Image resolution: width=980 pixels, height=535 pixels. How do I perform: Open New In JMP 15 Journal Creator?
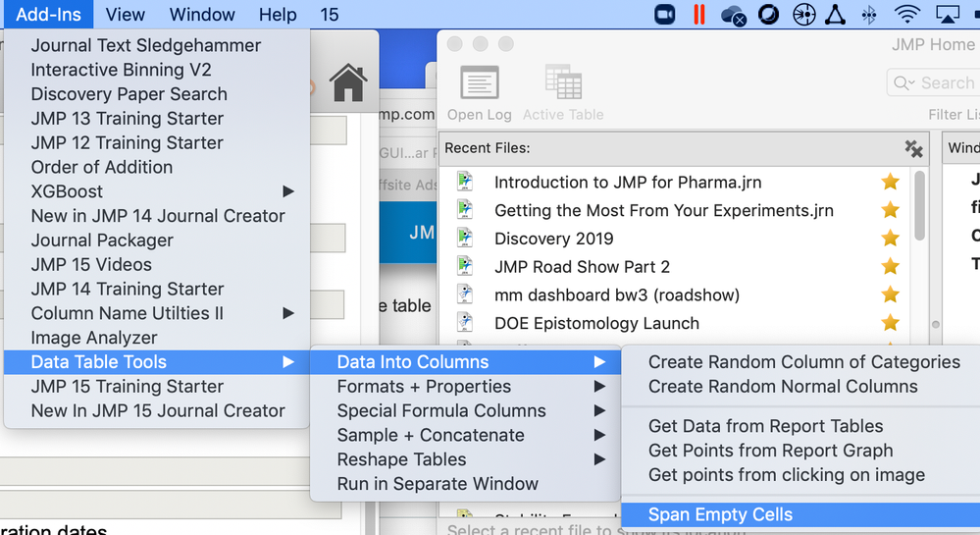157,411
